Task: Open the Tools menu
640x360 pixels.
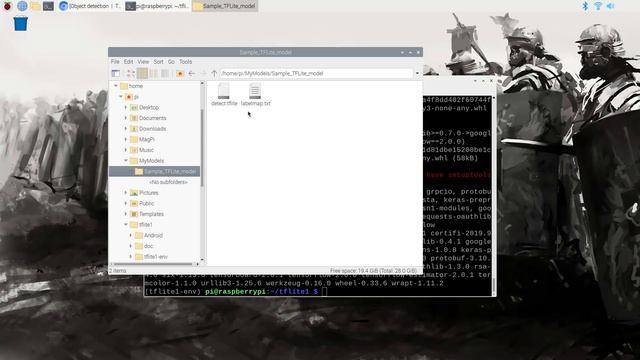Action: 185,62
